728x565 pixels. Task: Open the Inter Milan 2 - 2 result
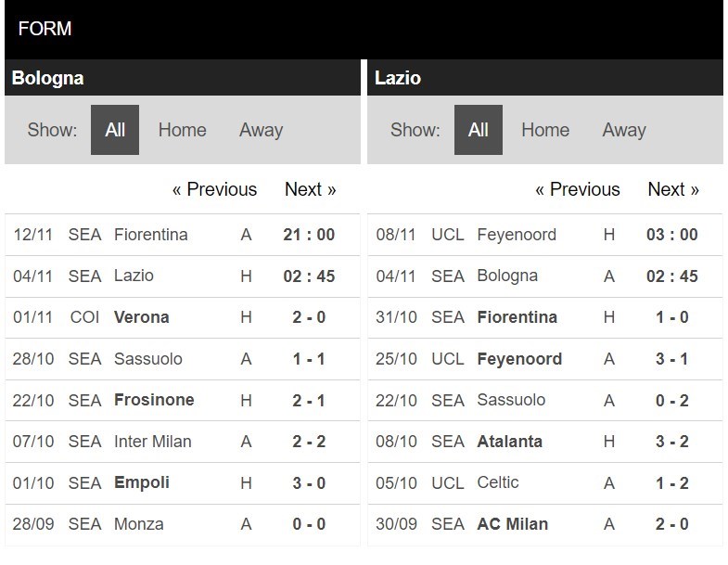coord(309,442)
